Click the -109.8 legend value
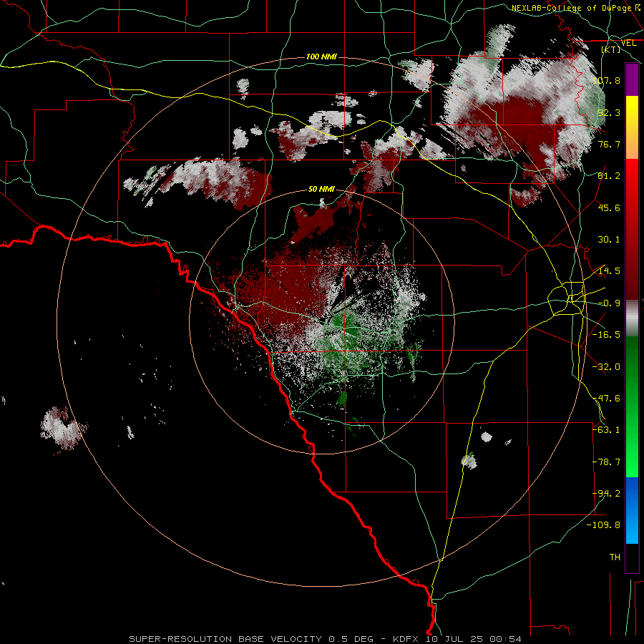 (x=603, y=525)
